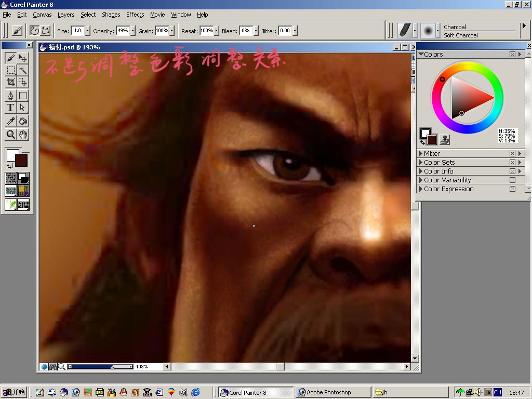Switch to Adobe Photoshop in taskbar
Screen dimensions: 532x399
coord(332,392)
